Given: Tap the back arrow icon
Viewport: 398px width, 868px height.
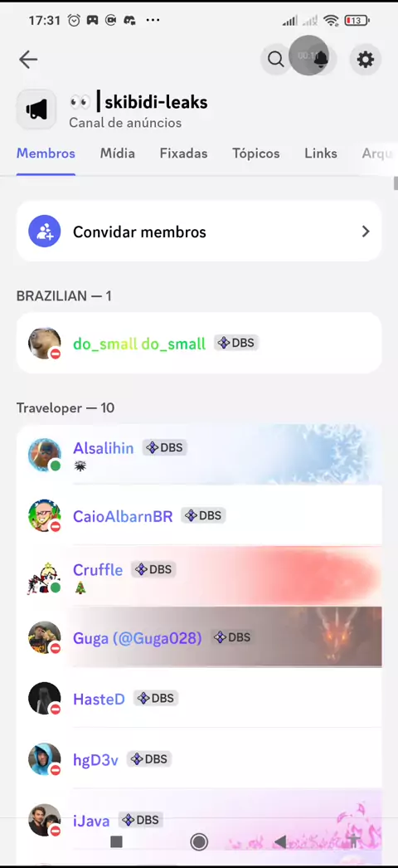Looking at the screenshot, I should [x=27, y=59].
